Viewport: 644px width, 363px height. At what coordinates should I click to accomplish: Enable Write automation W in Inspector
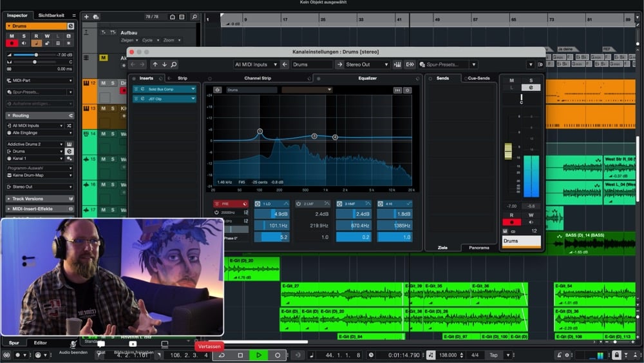click(x=47, y=36)
